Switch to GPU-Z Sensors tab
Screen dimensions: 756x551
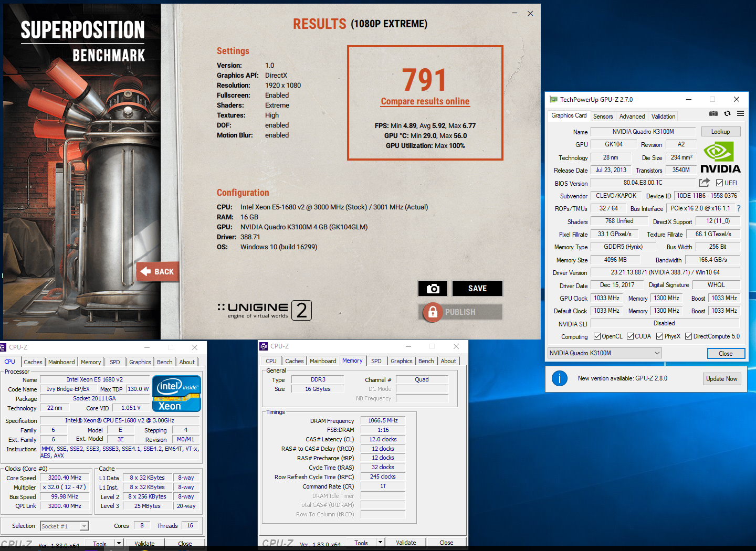pyautogui.click(x=603, y=116)
